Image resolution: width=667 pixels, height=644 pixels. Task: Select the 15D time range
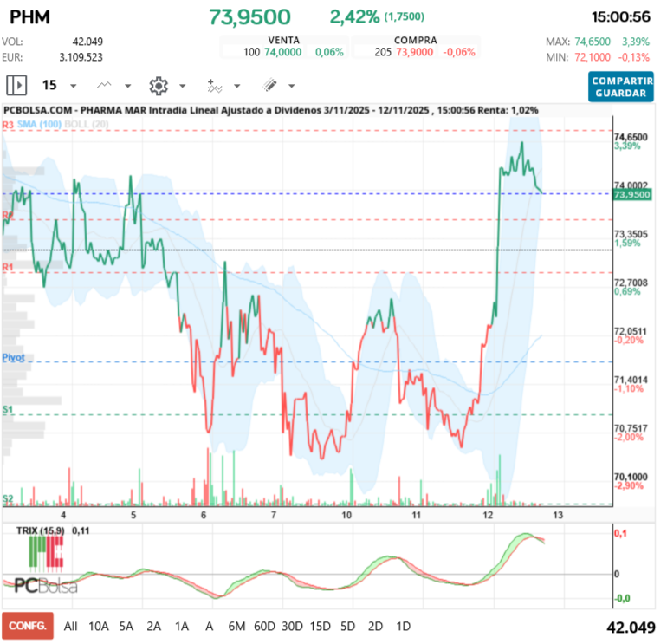pyautogui.click(x=320, y=627)
